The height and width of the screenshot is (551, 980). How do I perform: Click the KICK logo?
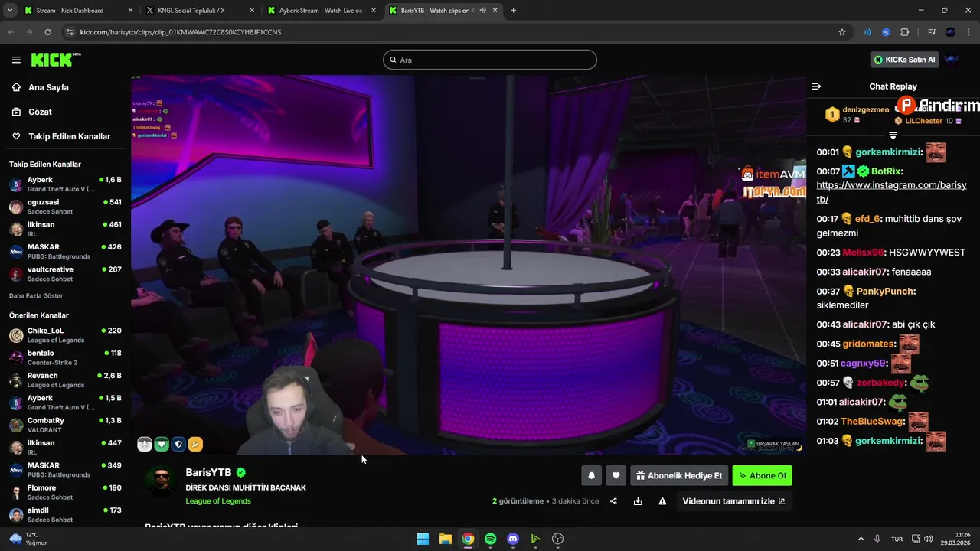pos(56,60)
